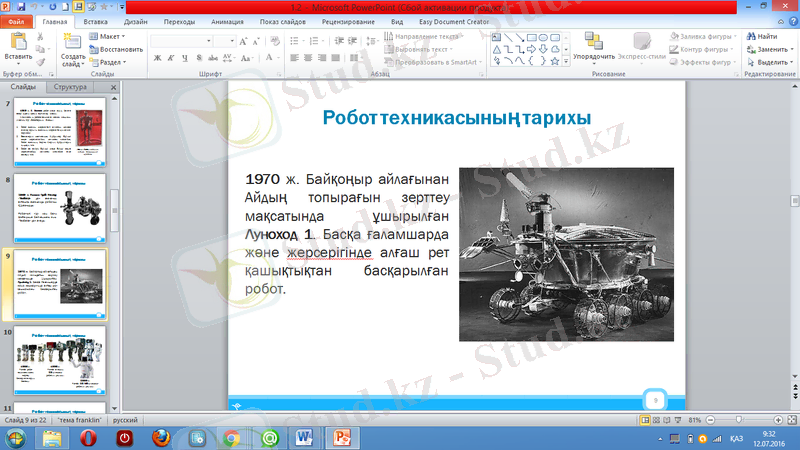Click the zoom slider in status bar
800x450 pixels.
coord(737,421)
